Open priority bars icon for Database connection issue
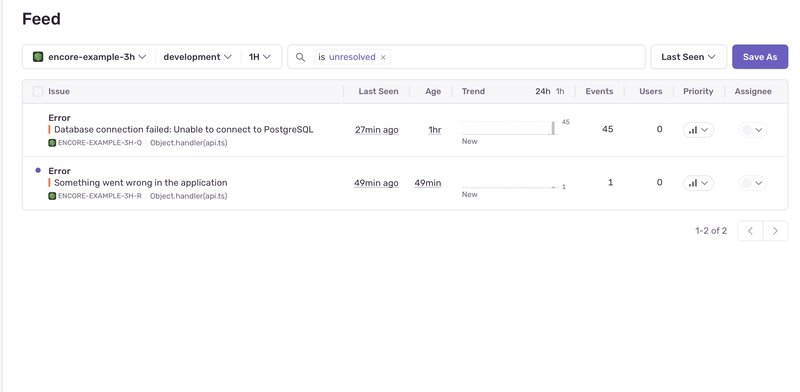800x392 pixels. (x=692, y=130)
